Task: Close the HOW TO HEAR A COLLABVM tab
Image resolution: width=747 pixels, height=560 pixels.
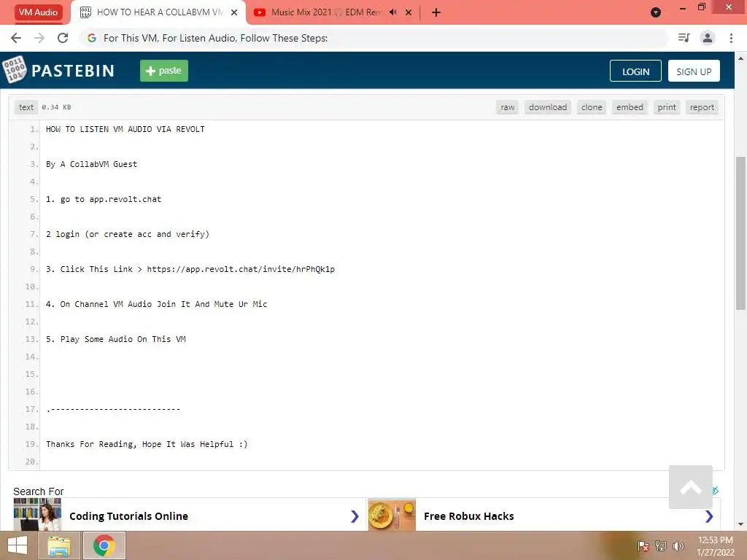Action: [x=234, y=12]
